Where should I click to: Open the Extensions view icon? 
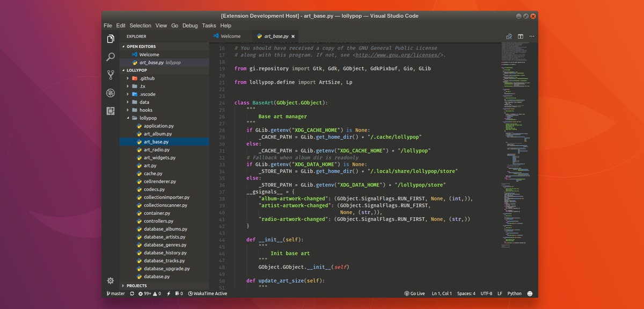coord(111,111)
